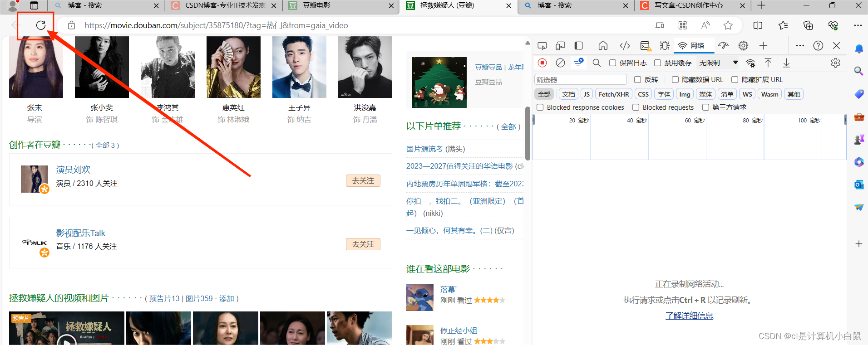Open network panel settings gear
Viewport: 868px width, 345px height.
pyautogui.click(x=835, y=63)
